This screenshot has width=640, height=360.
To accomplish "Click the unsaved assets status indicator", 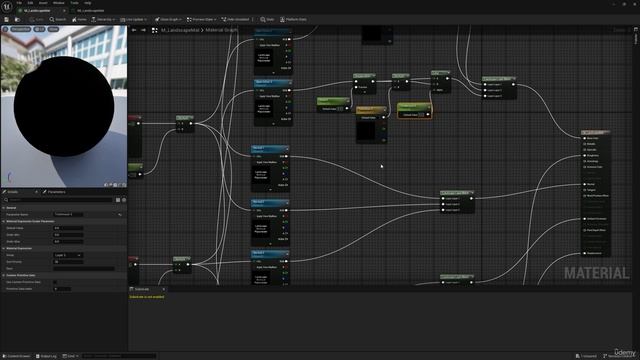I will pyautogui.click(x=586, y=356).
